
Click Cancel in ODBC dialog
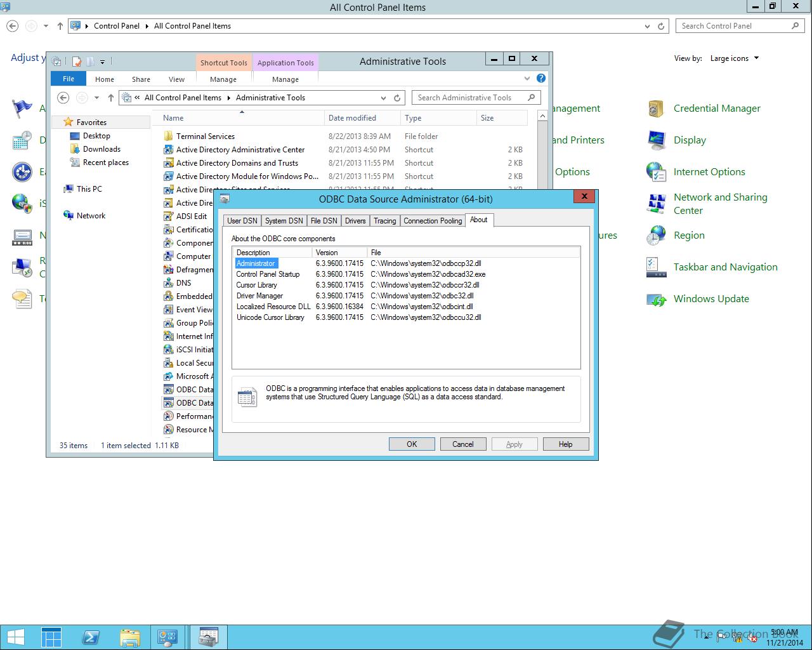(463, 444)
